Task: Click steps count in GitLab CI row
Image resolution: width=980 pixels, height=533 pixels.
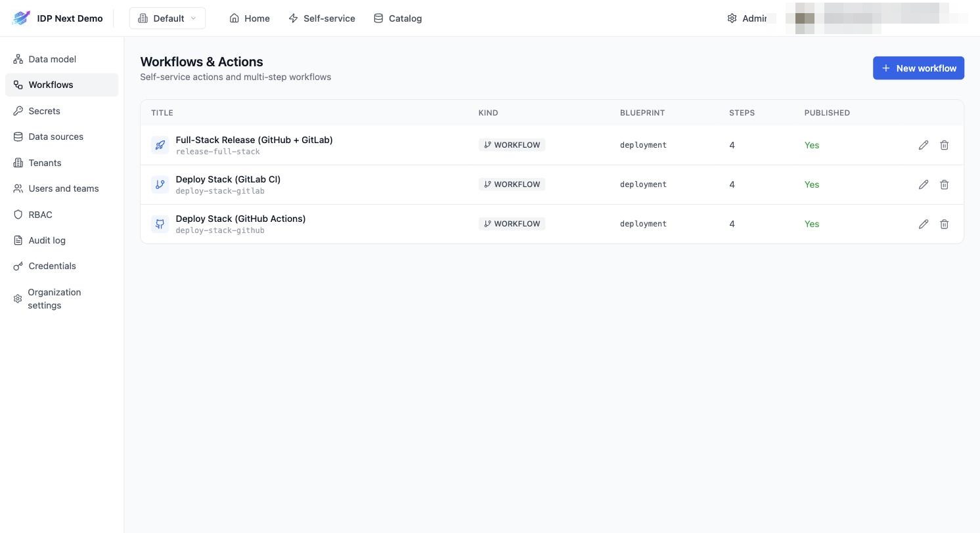Action: pos(732,184)
